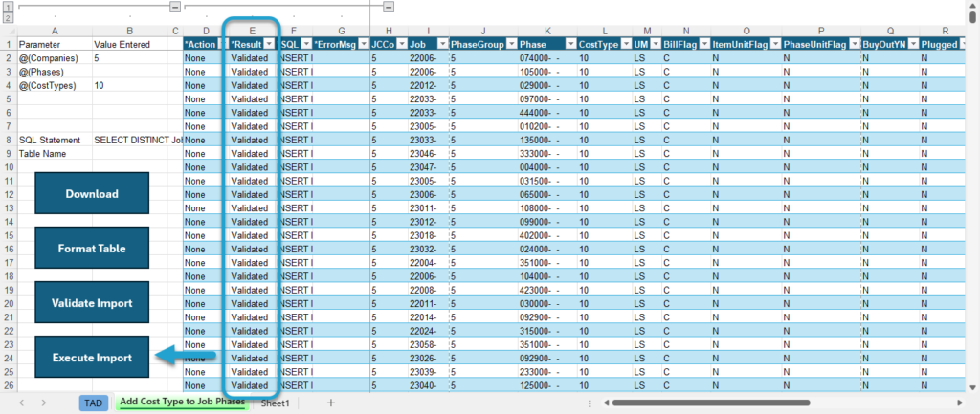Collapse the column group ending at column C
The height and width of the screenshot is (414, 980).
pos(175,7)
